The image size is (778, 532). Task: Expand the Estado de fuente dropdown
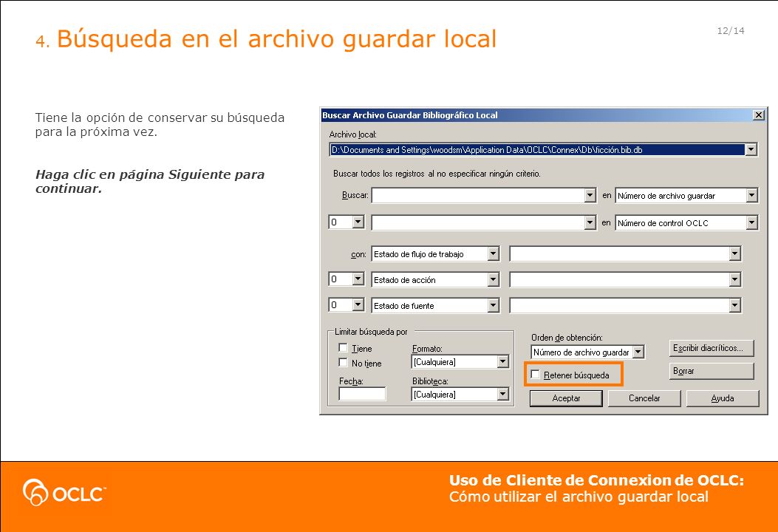click(x=493, y=306)
